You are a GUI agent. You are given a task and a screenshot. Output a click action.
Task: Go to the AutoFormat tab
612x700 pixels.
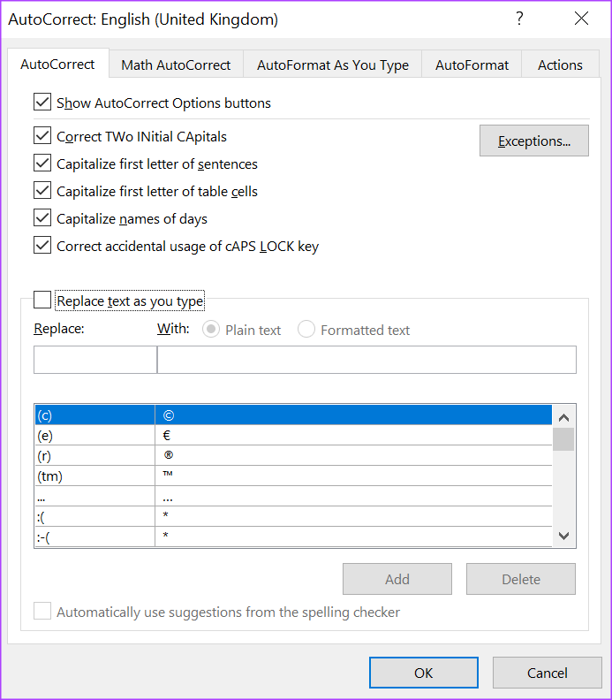(x=472, y=65)
